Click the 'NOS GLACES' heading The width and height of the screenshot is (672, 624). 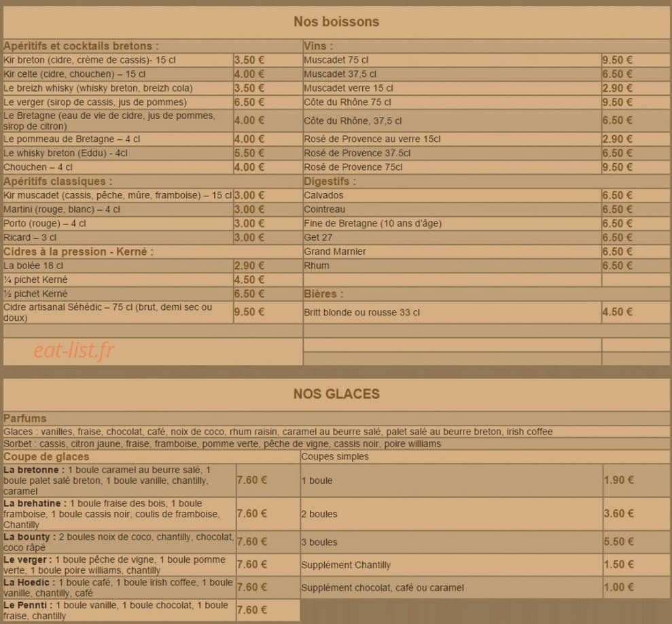point(336,394)
